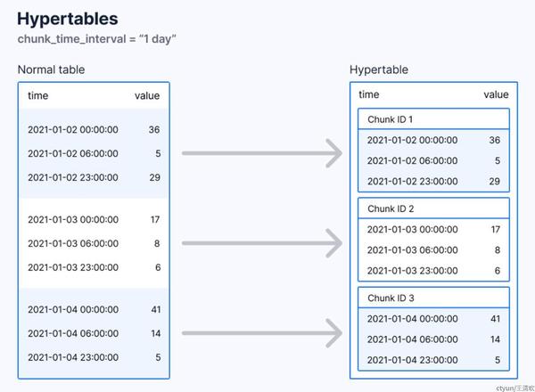The width and height of the screenshot is (535, 392).
Task: Click the middle arrow pointing to Chunk ID 2
Action: pyautogui.click(x=262, y=242)
